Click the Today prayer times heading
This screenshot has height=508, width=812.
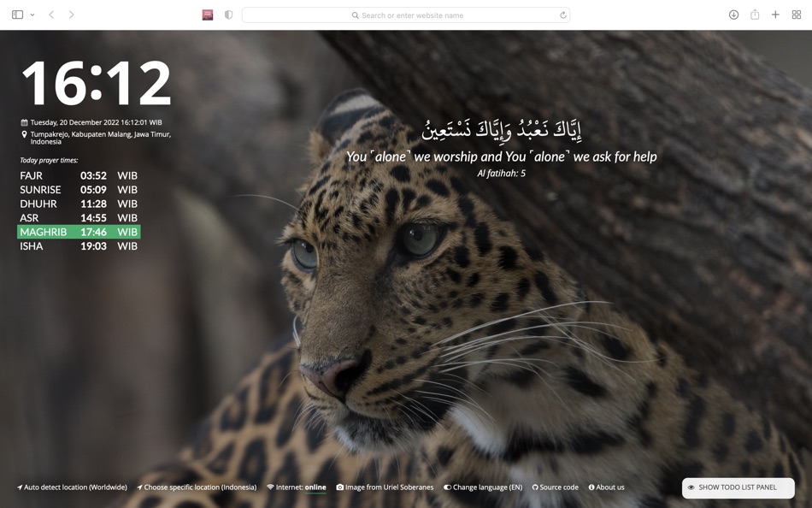click(50, 160)
